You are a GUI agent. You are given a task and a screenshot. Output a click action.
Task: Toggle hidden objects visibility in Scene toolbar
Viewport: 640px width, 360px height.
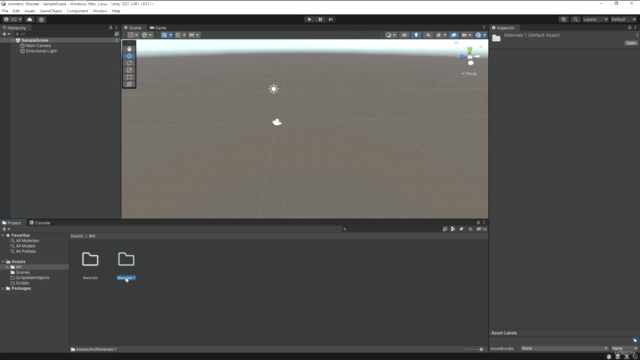click(453, 35)
